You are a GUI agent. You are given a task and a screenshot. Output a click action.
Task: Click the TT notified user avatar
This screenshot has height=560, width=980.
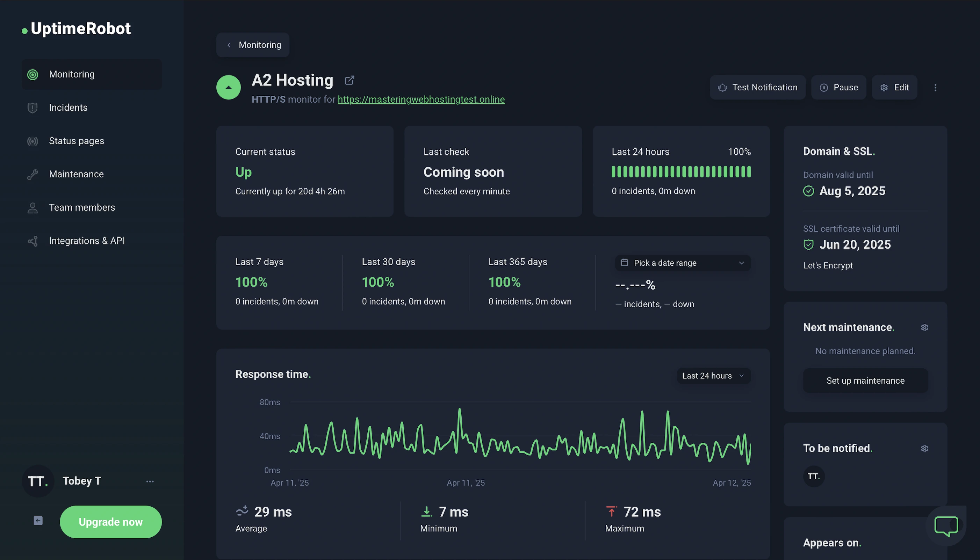point(813,476)
